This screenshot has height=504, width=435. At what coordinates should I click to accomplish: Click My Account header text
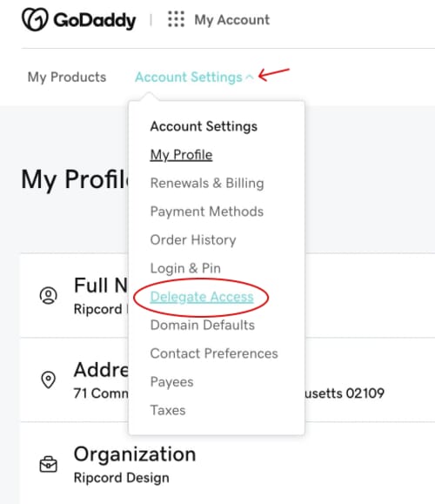pos(232,20)
